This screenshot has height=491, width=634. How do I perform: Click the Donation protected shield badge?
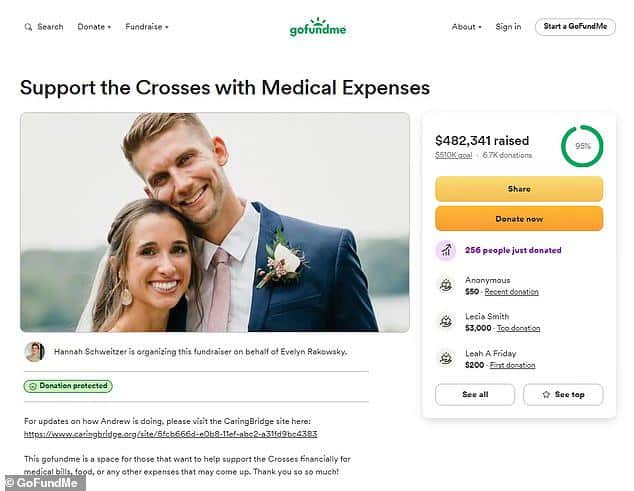(x=68, y=385)
